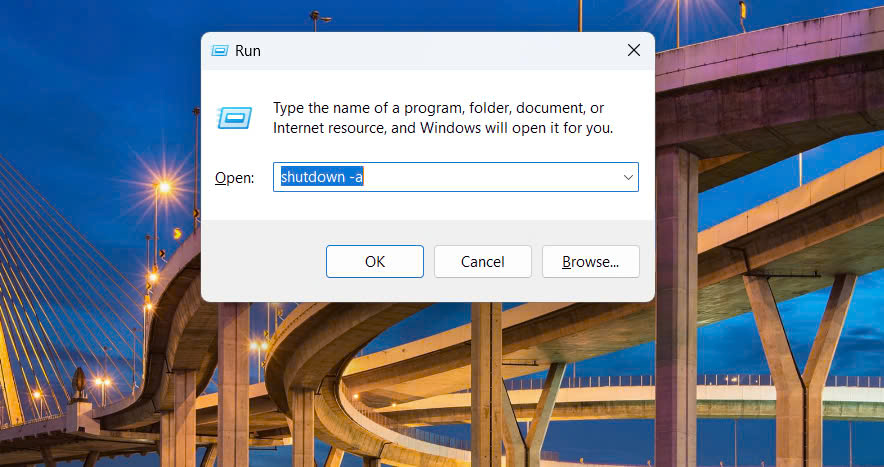Close the Run dialog with the X
Screen dimensions: 884x467
coord(633,50)
